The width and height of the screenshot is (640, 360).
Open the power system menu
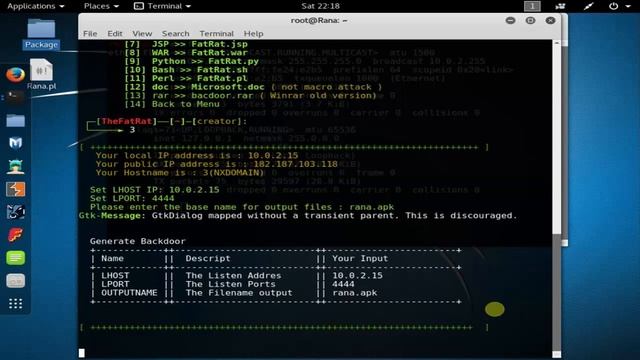click(619, 6)
